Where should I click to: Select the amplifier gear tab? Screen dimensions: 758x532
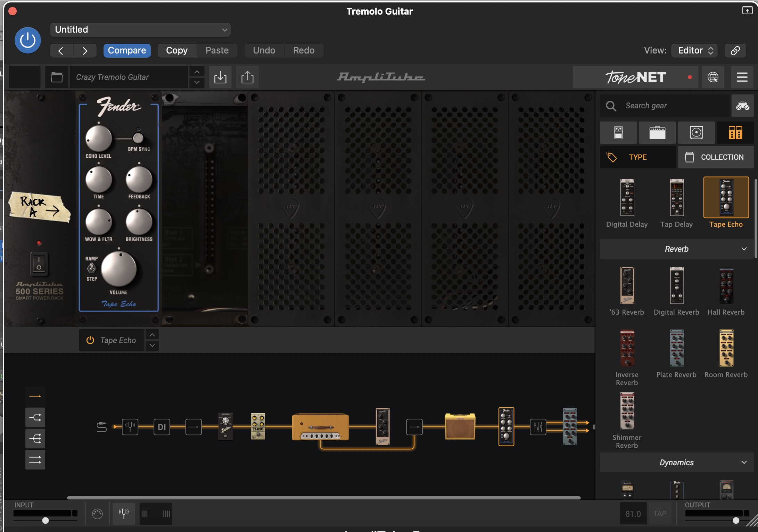pyautogui.click(x=657, y=133)
